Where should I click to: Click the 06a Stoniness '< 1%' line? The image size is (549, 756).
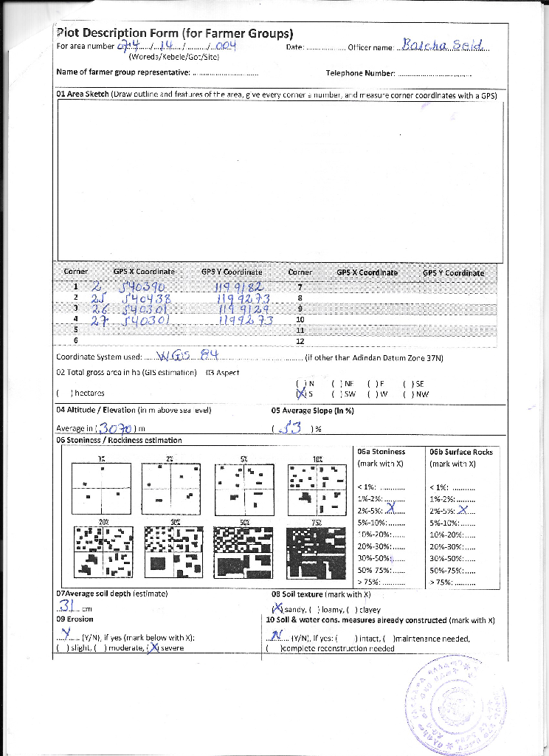[381, 487]
